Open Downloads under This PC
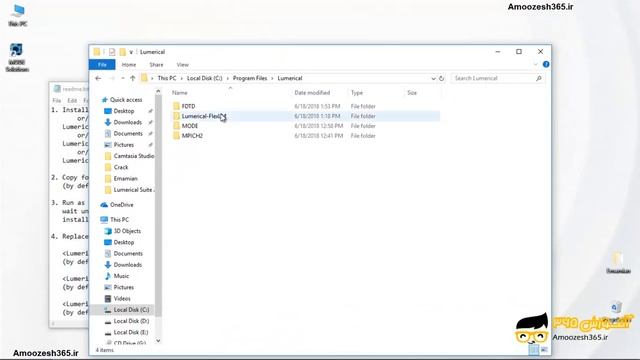The height and width of the screenshot is (360, 640). 127,265
